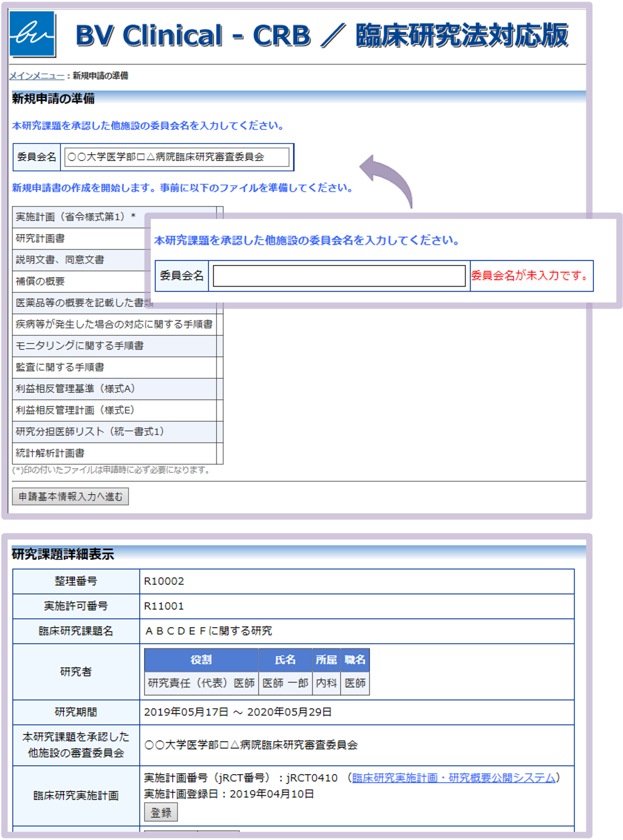Screen dimensions: 623x840
Task: Select 監査に関する手順書 row
Action: pos(118,367)
